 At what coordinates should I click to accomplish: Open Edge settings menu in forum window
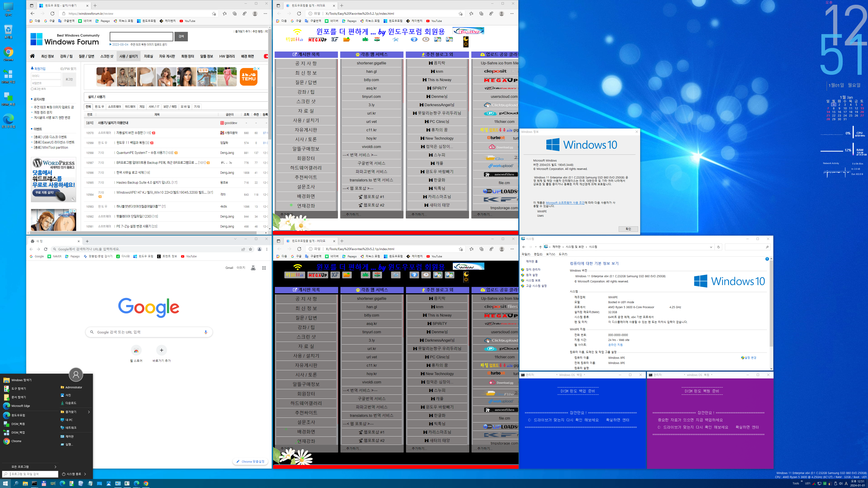click(x=265, y=14)
